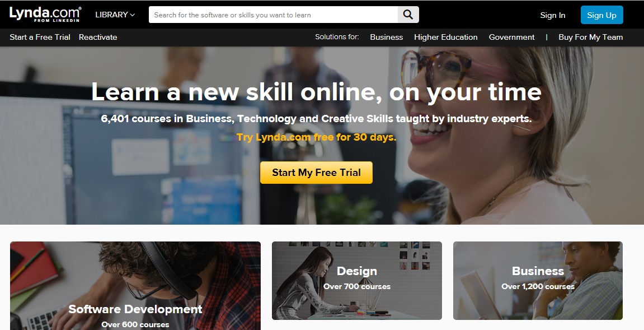Screen dimensions: 644x330
Task: Focus the course search input field
Action: [x=273, y=15]
